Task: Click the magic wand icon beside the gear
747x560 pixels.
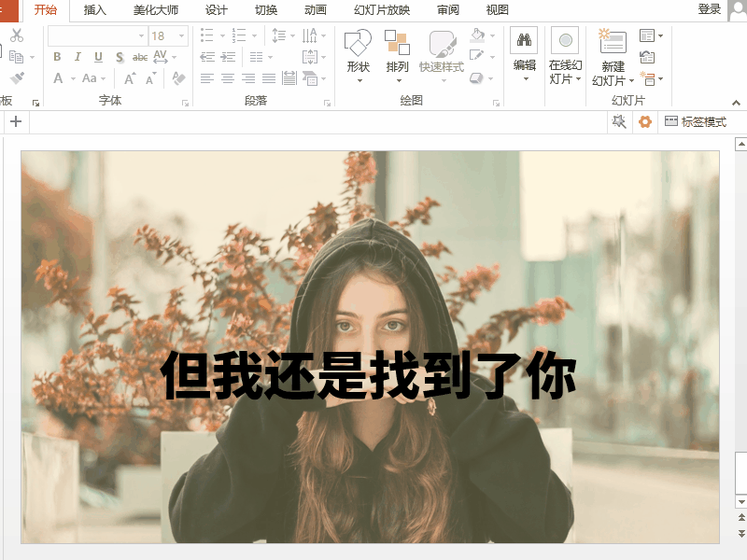Action: (618, 122)
